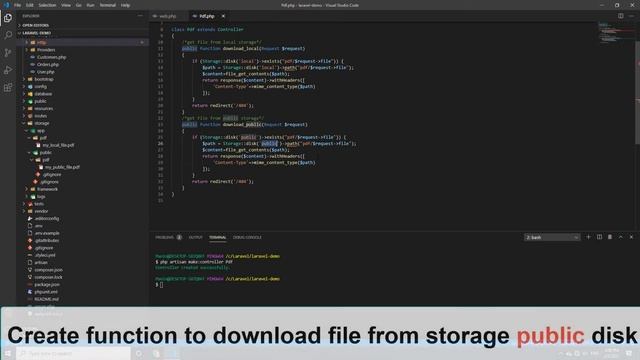Switch to the Output panel tab
Image resolution: width=640 pixels, height=360 pixels.
[x=196, y=237]
